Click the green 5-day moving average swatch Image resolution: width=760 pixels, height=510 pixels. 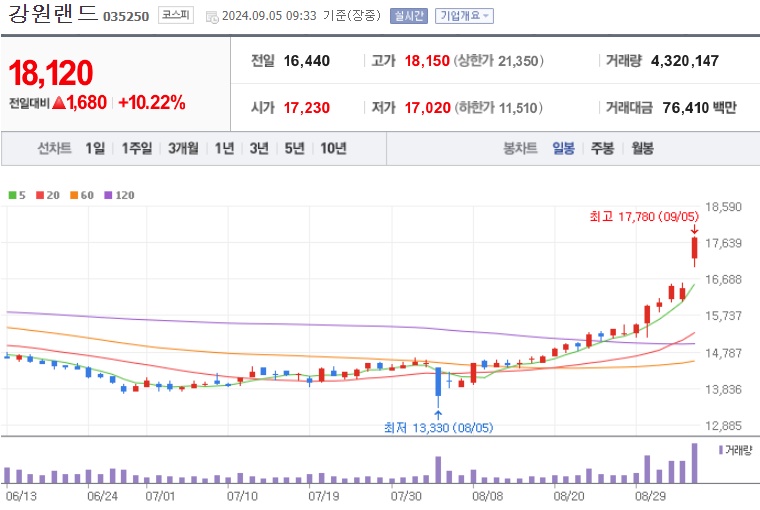13,195
